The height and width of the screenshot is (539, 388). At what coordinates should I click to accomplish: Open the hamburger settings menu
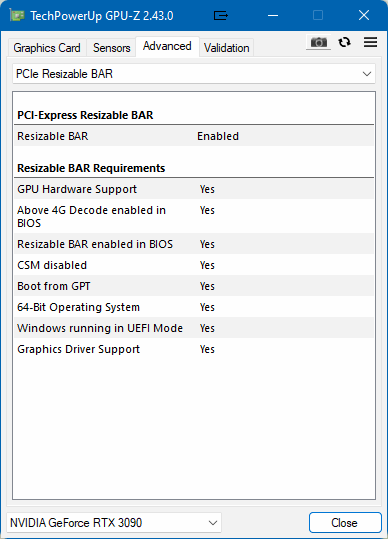pyautogui.click(x=370, y=42)
